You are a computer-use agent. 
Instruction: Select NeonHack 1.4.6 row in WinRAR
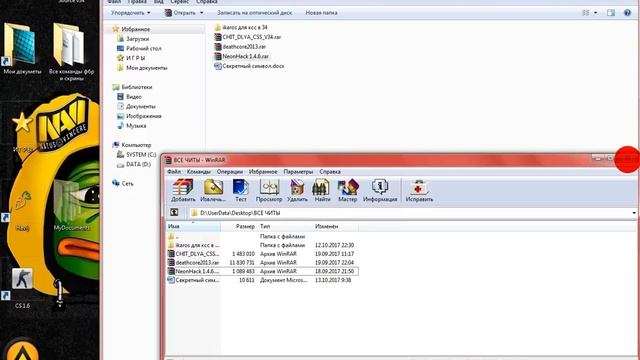coord(262,271)
